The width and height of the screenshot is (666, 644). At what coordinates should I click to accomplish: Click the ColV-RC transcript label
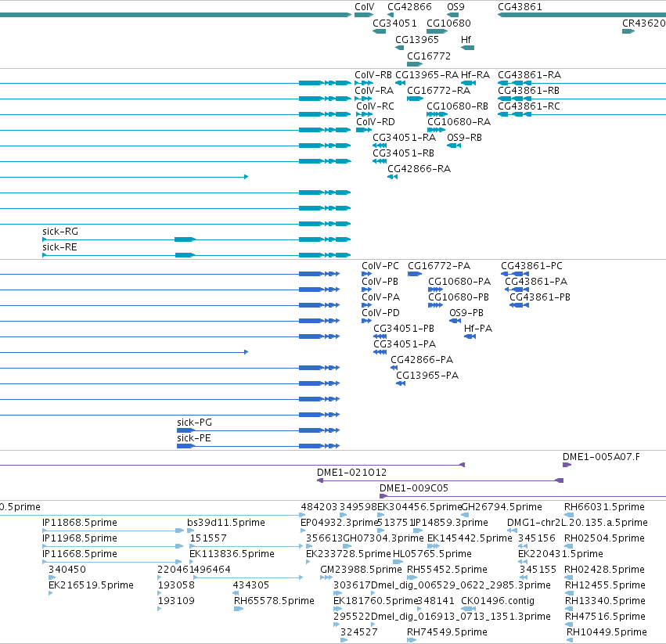[375, 106]
